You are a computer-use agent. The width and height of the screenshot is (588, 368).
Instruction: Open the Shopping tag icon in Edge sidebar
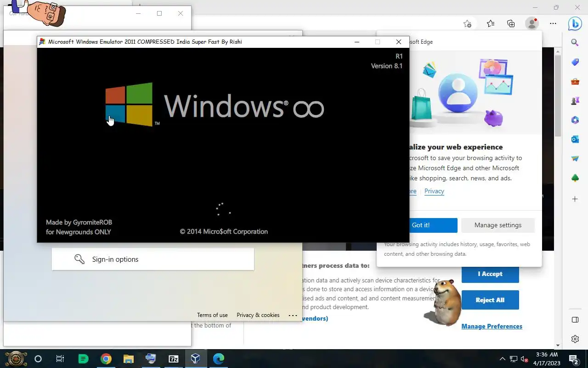575,62
